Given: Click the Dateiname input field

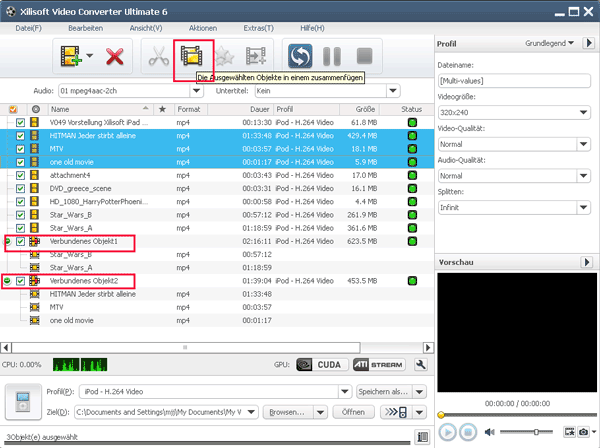Looking at the screenshot, I should [514, 81].
